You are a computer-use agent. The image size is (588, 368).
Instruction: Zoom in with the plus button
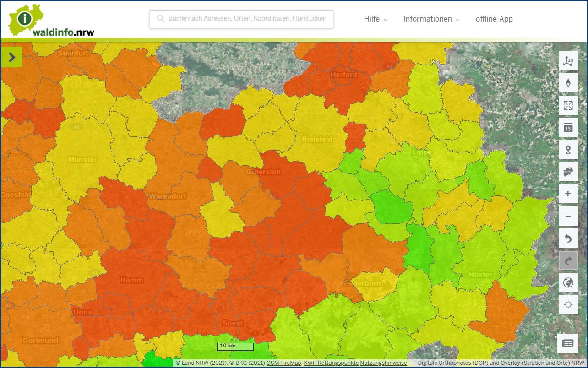coord(568,194)
